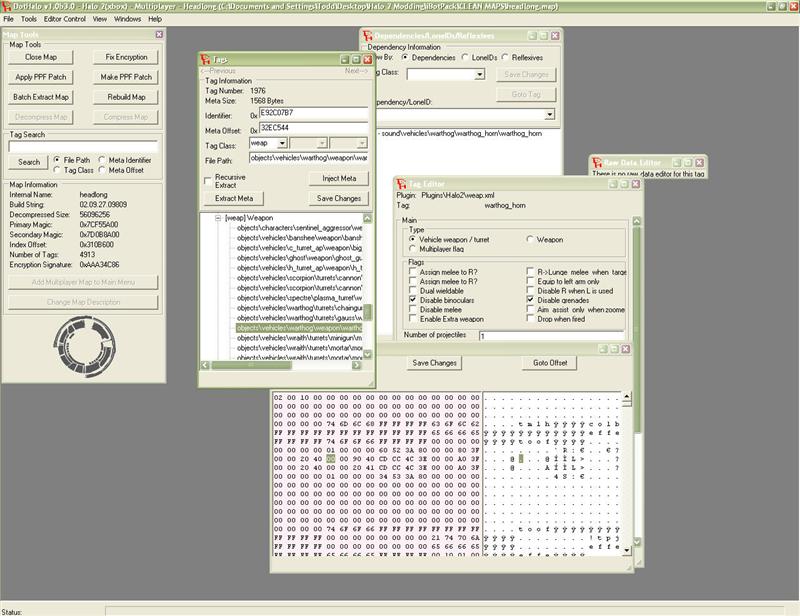Open the View menu
The image size is (800, 616).
point(99,19)
